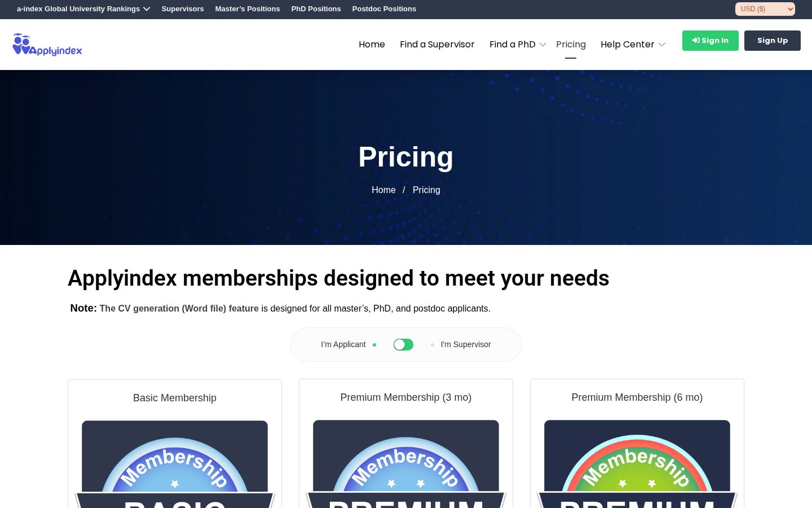Choose the I'm Supervisor label

coord(466,344)
